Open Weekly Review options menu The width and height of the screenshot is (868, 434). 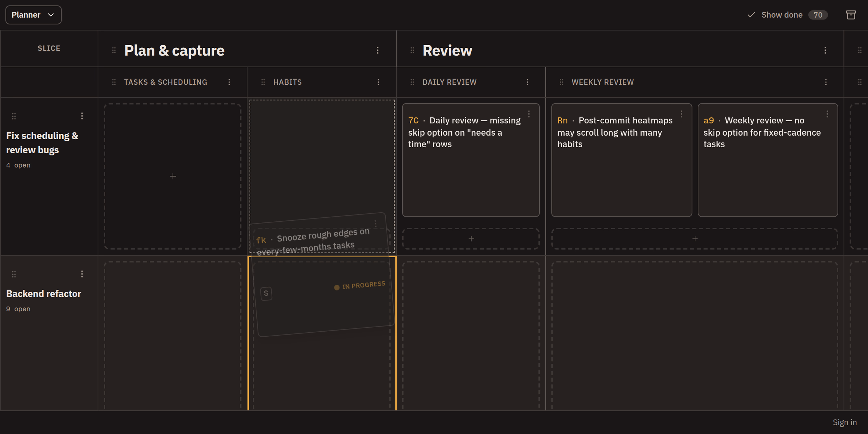(x=826, y=82)
